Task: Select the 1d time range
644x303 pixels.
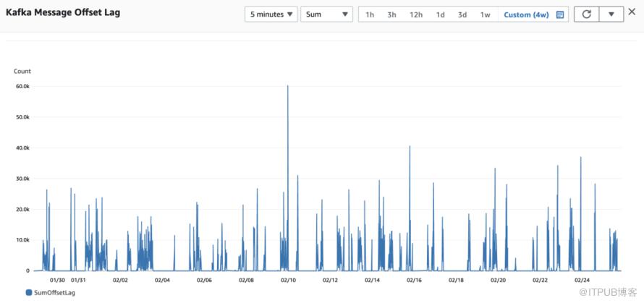Action: pos(440,14)
